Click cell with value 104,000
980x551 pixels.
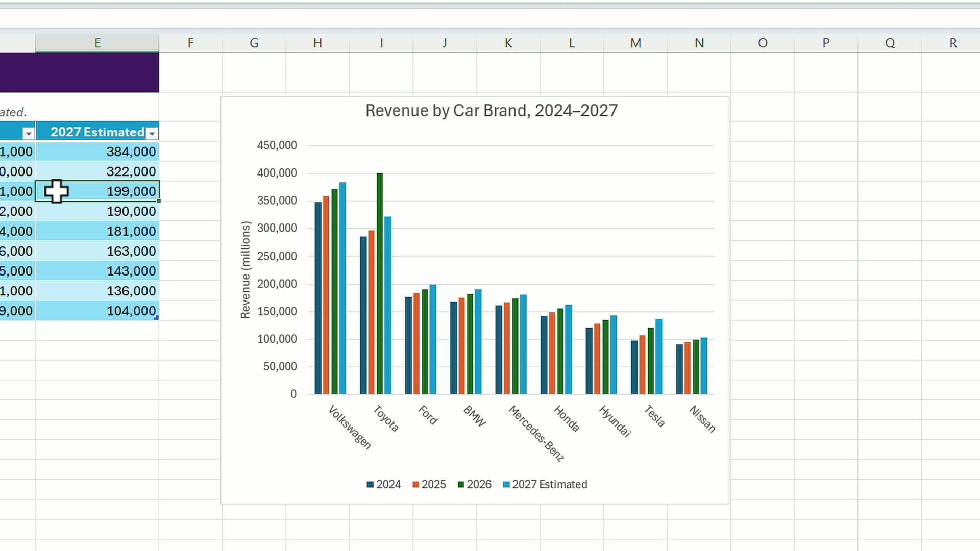pos(97,311)
